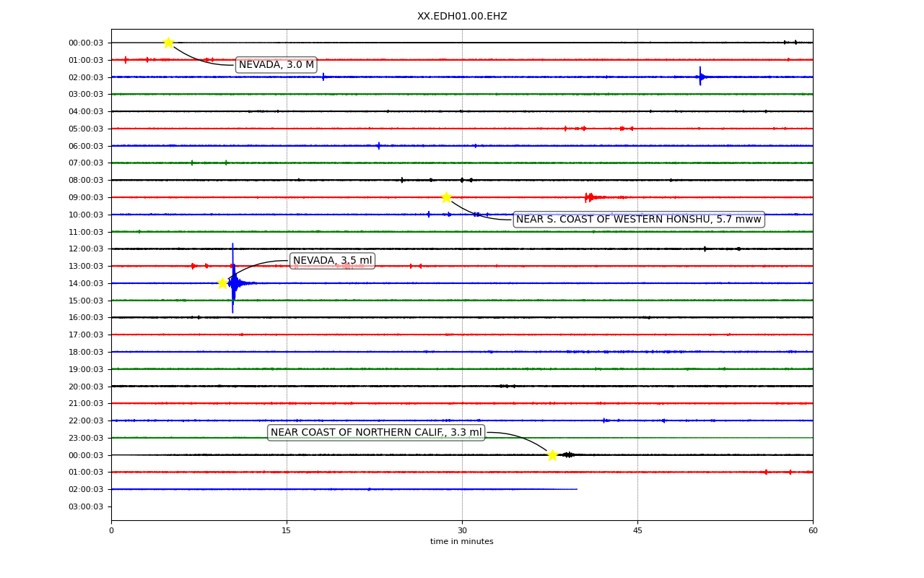Click the yellow star near NEVADA, 3.0 M

(168, 43)
